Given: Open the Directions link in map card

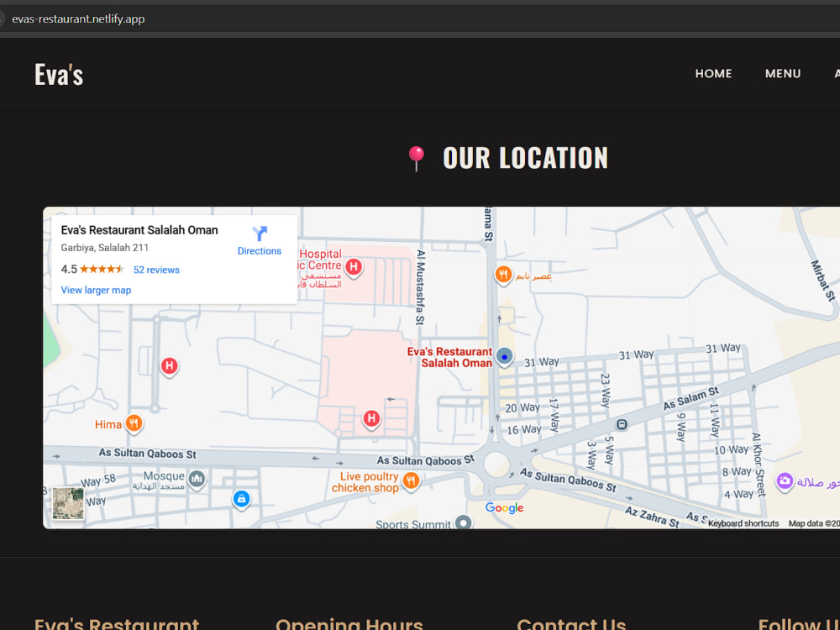Looking at the screenshot, I should coord(260,250).
